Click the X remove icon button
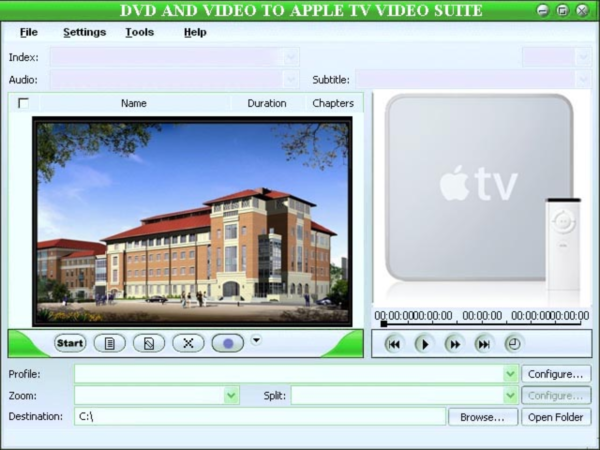The width and height of the screenshot is (600, 450). tap(187, 343)
